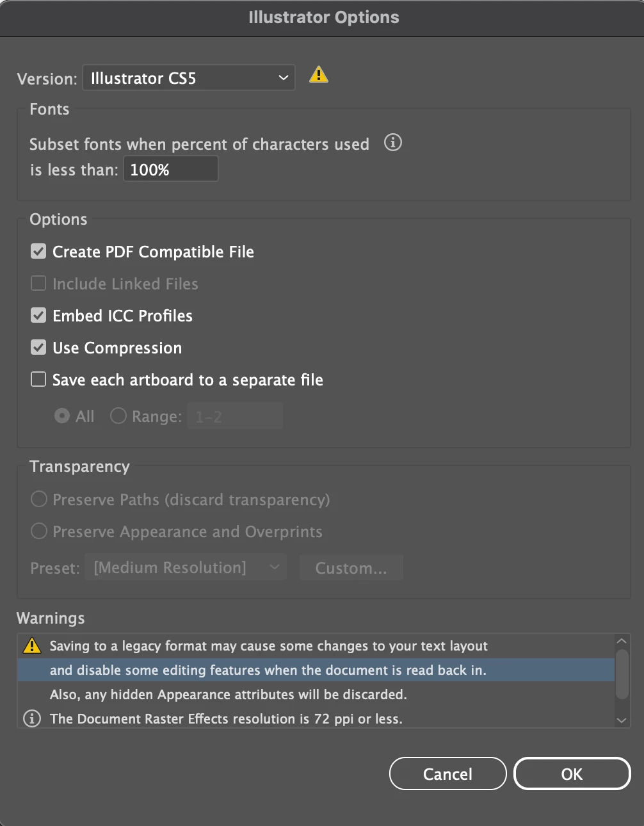644x826 pixels.
Task: Select the highlighted warning about editing features
Action: click(268, 670)
